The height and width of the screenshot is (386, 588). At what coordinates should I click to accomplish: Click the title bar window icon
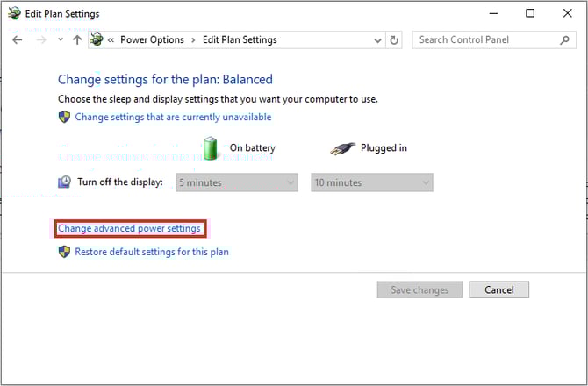point(13,13)
